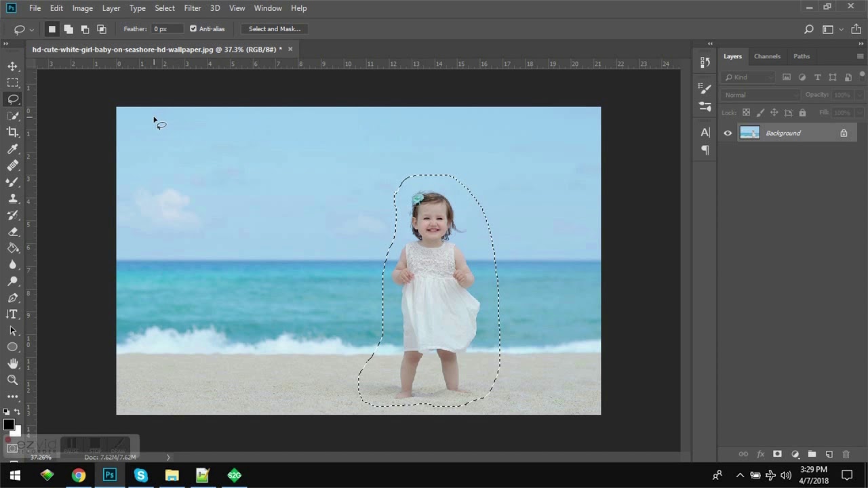This screenshot has width=868, height=488.
Task: Open the Lasso tool preset picker arrow
Action: [31, 30]
